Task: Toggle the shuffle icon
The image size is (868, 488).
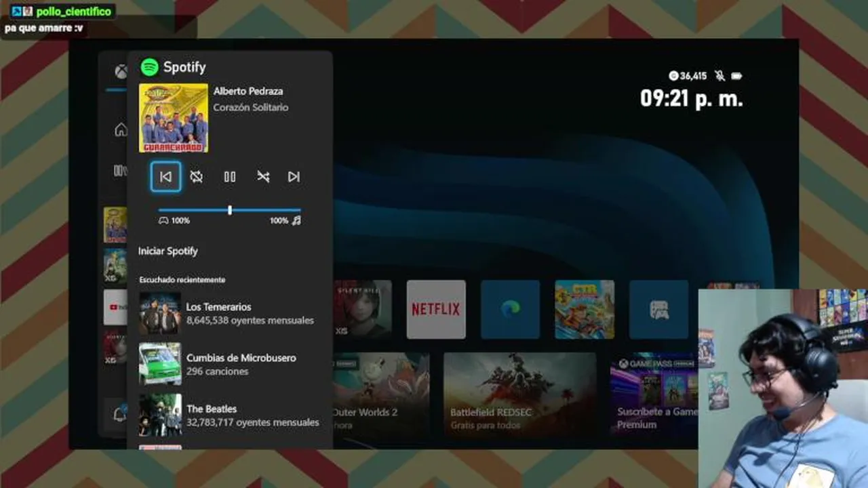Action: (263, 177)
